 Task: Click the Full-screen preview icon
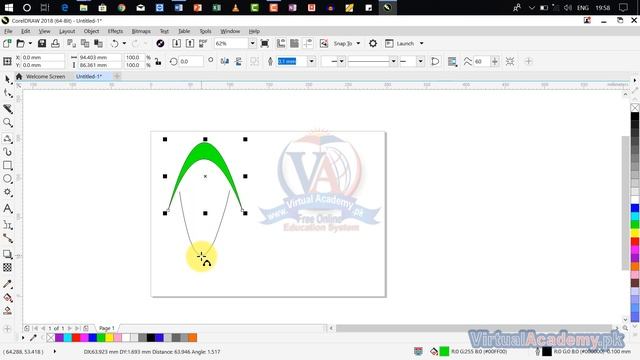pos(264,43)
